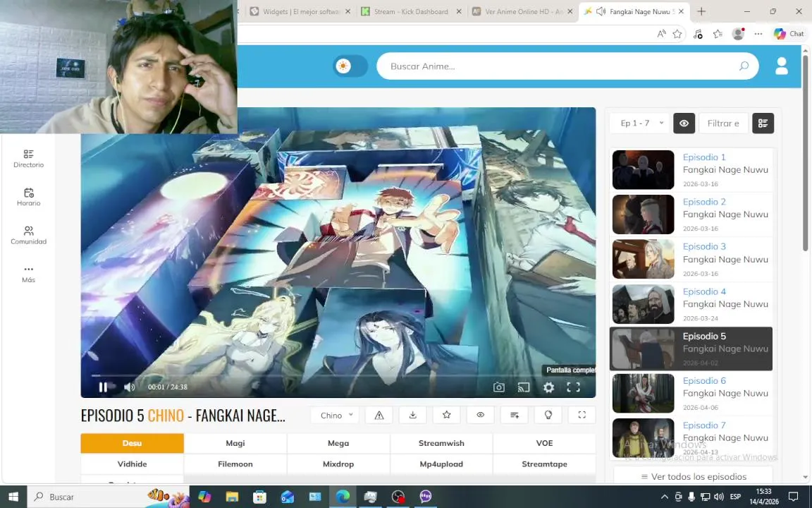Open Episodio 7 in the list

pos(691,438)
